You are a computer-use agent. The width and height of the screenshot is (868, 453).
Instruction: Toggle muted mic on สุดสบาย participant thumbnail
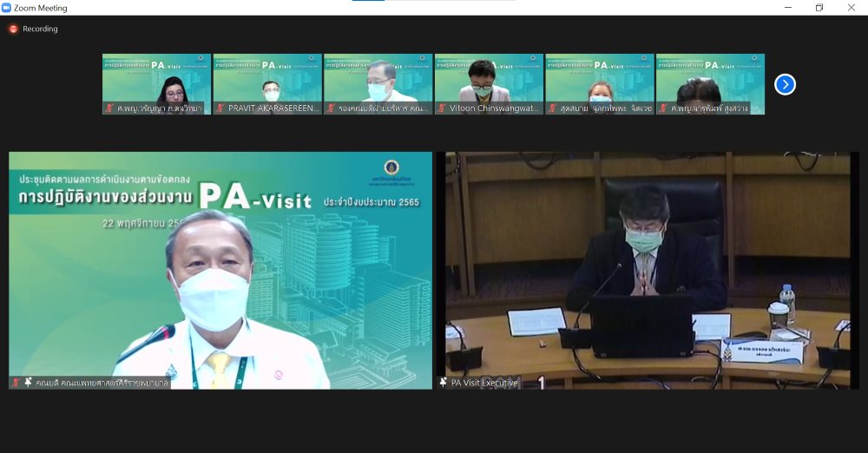(x=553, y=108)
